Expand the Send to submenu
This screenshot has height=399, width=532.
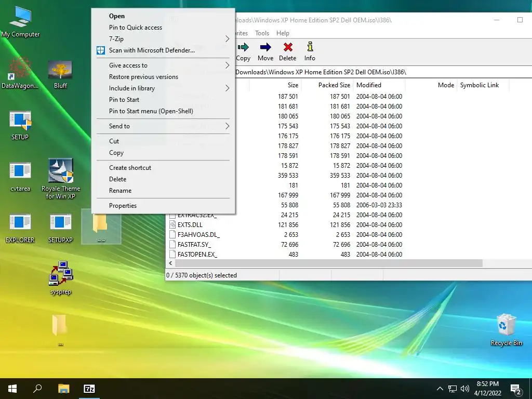click(x=163, y=126)
